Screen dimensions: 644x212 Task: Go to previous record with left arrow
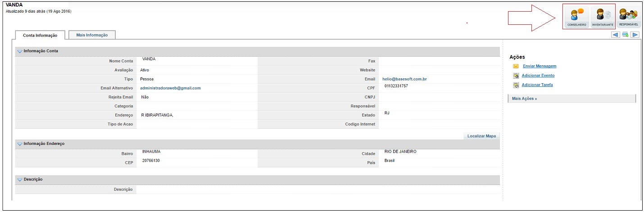(615, 35)
